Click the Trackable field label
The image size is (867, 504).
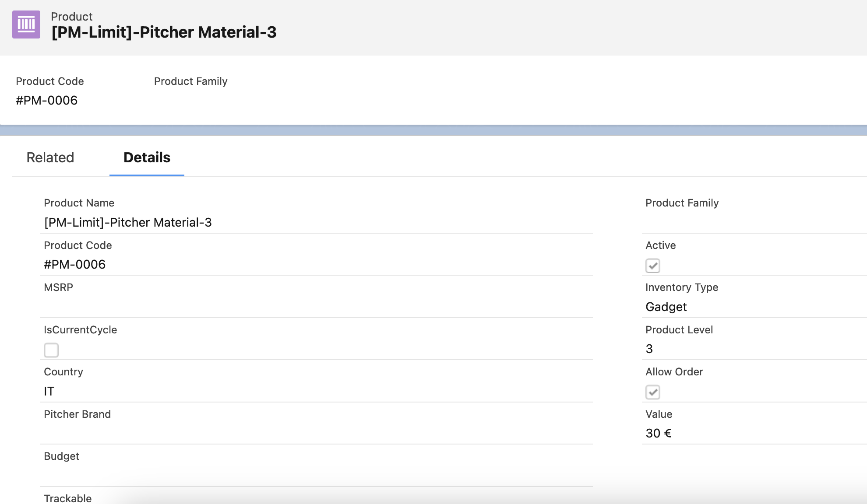coord(68,498)
